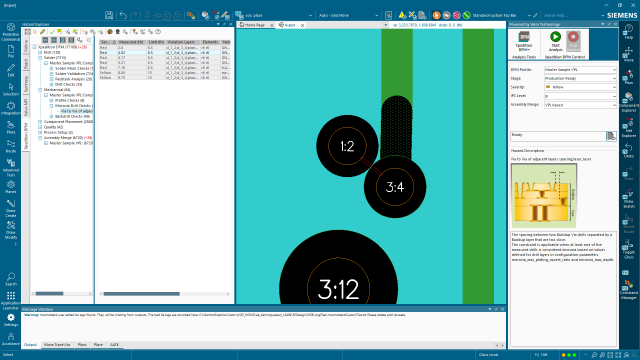Click the Xpedition DFM+ analysis tools icon
The height and width of the screenshot is (360, 640).
tap(524, 42)
